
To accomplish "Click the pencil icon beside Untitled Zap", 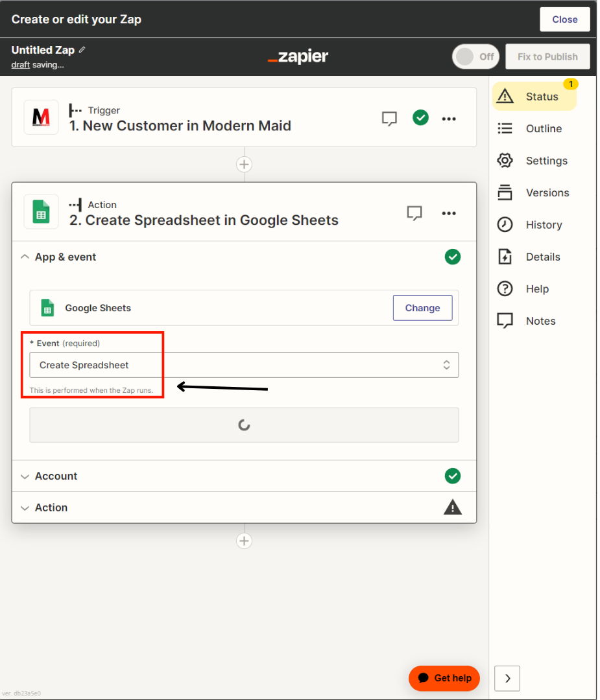I will pos(82,50).
